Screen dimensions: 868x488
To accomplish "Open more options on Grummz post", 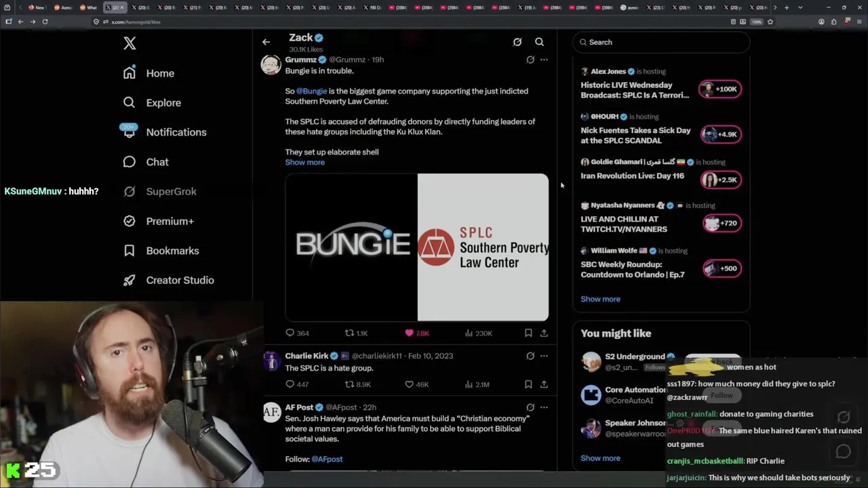I will coord(544,60).
